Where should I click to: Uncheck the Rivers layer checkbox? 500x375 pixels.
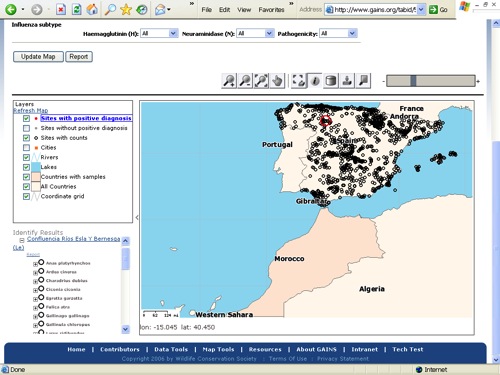(26, 157)
